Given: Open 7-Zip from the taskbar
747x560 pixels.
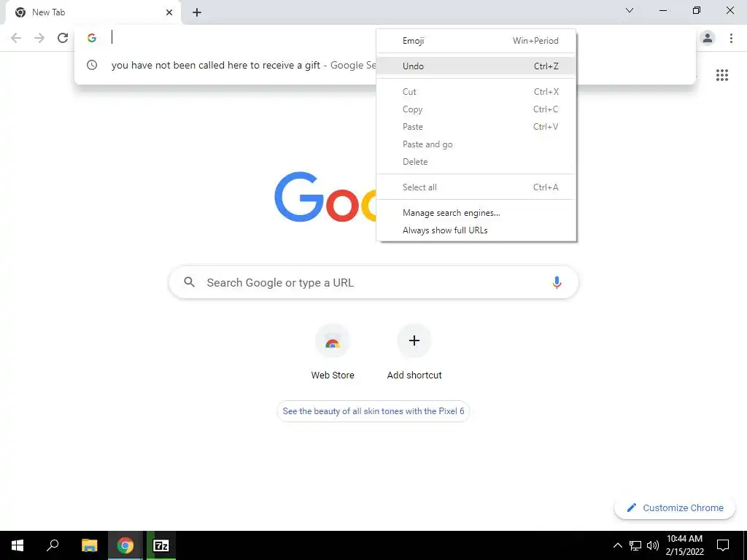Looking at the screenshot, I should [x=161, y=545].
